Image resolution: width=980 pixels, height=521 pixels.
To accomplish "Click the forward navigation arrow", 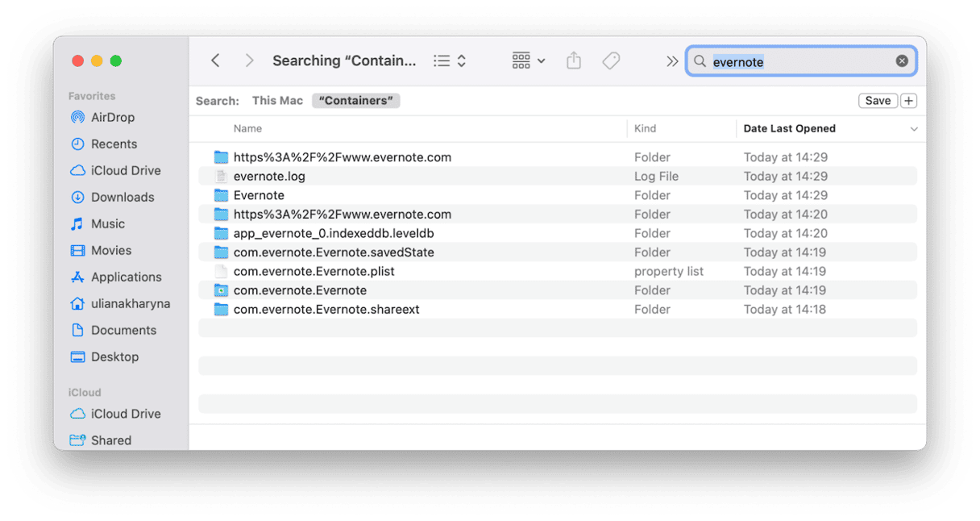I will 249,61.
